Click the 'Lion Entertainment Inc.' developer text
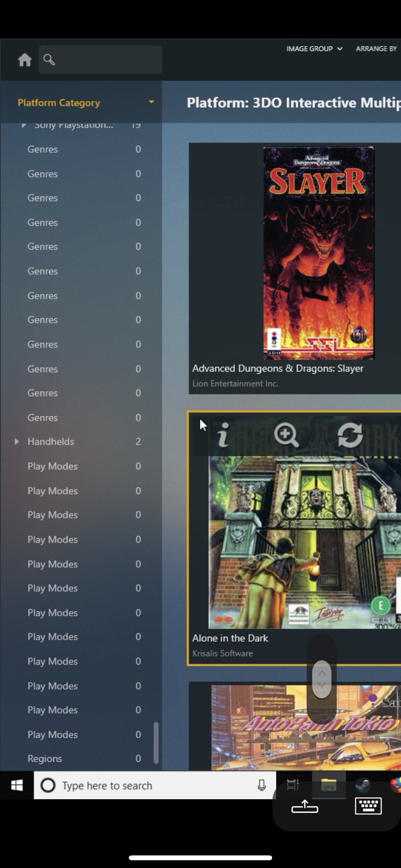The image size is (401, 868). [x=235, y=383]
